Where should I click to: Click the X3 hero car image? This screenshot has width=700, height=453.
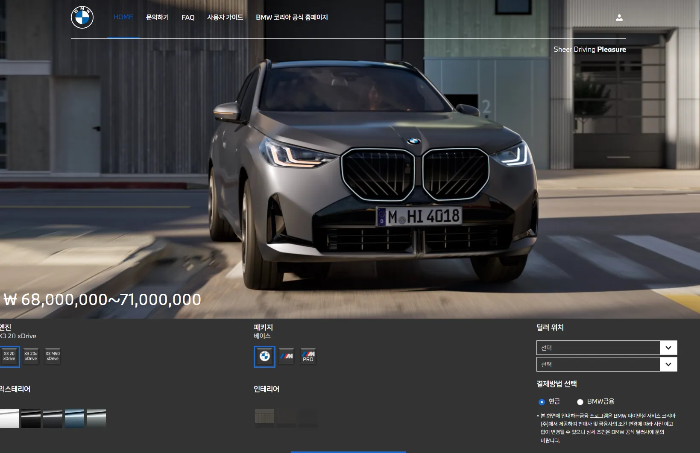[373, 174]
